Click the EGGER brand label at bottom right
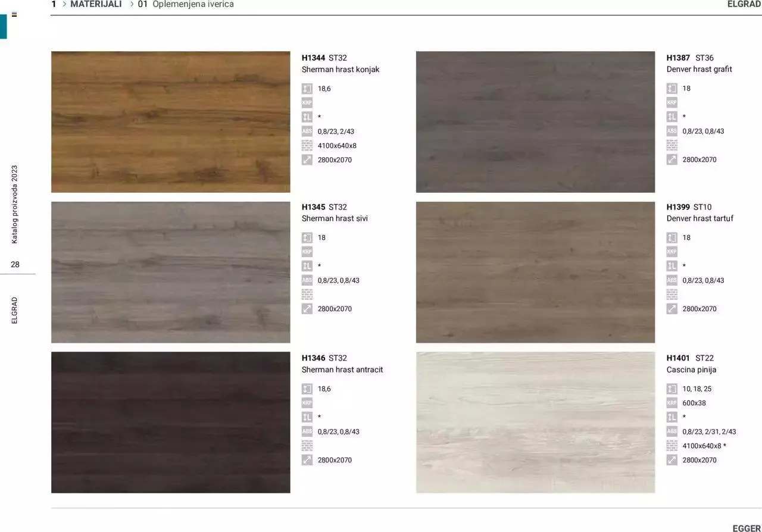762x532 pixels. [x=747, y=528]
